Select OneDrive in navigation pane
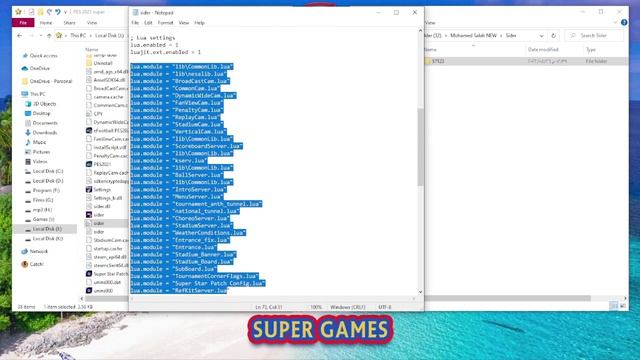The image size is (640, 360). [x=40, y=68]
